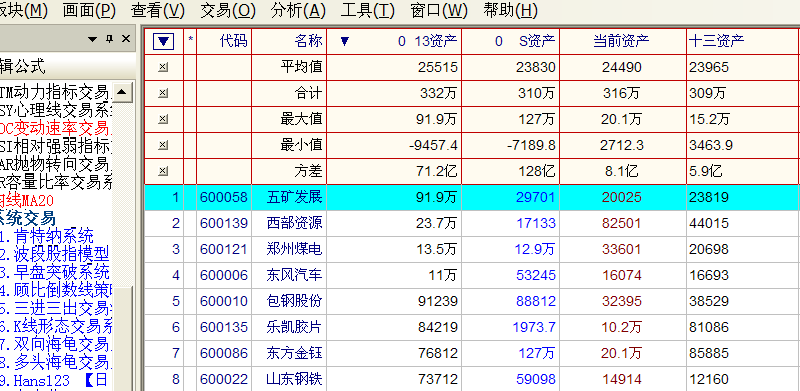Toggle the side panel pin icon
The height and width of the screenshot is (391, 800).
pyautogui.click(x=109, y=39)
